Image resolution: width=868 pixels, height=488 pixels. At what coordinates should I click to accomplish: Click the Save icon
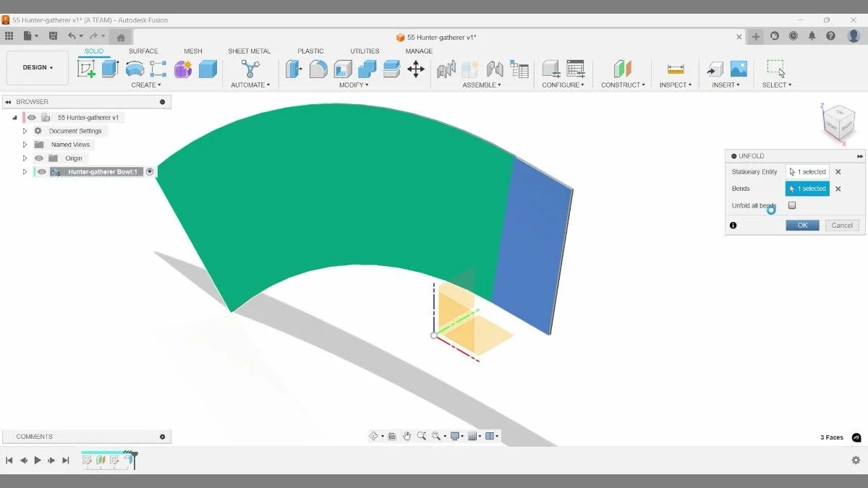coord(53,35)
